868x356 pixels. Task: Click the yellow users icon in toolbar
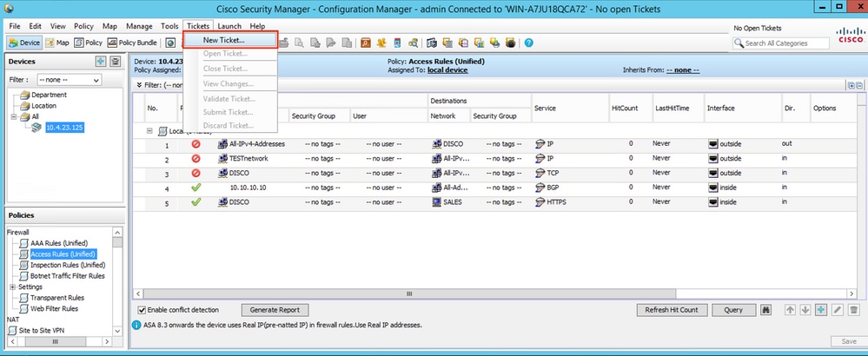[x=381, y=43]
